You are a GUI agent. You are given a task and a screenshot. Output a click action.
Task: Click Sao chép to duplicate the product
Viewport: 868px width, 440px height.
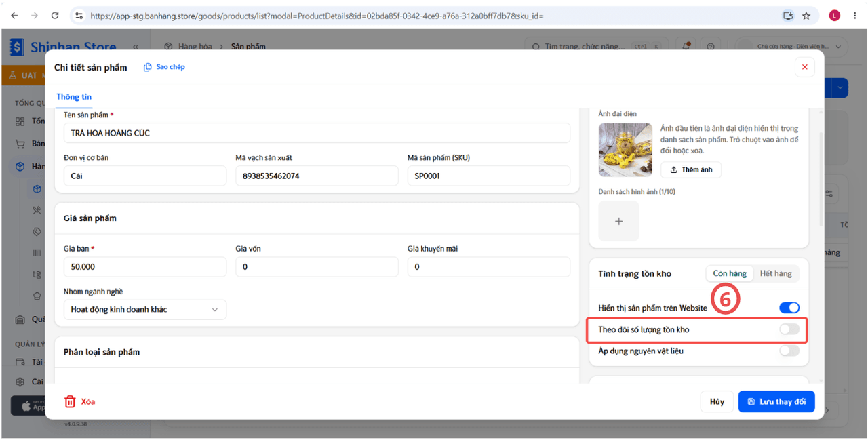tap(164, 67)
